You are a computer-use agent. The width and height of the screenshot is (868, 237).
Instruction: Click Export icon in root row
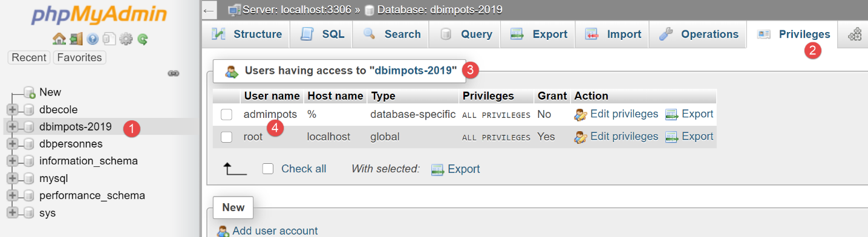672,137
